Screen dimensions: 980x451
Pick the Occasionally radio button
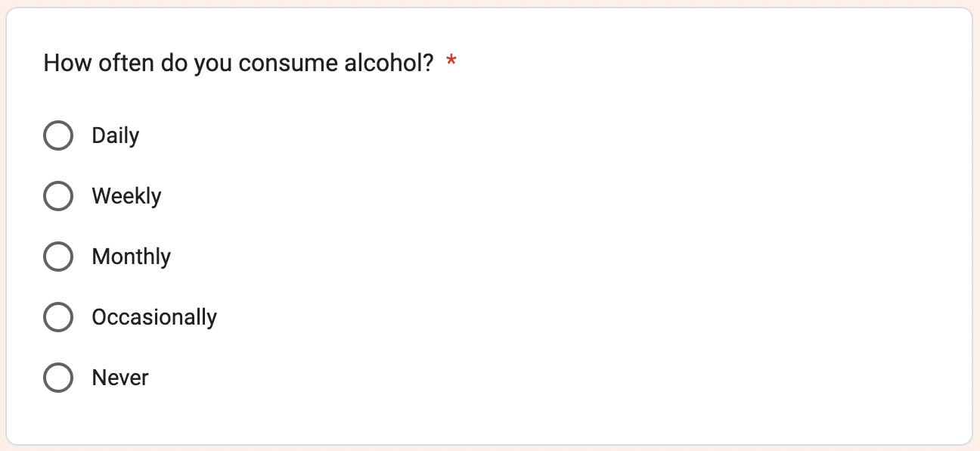[58, 318]
